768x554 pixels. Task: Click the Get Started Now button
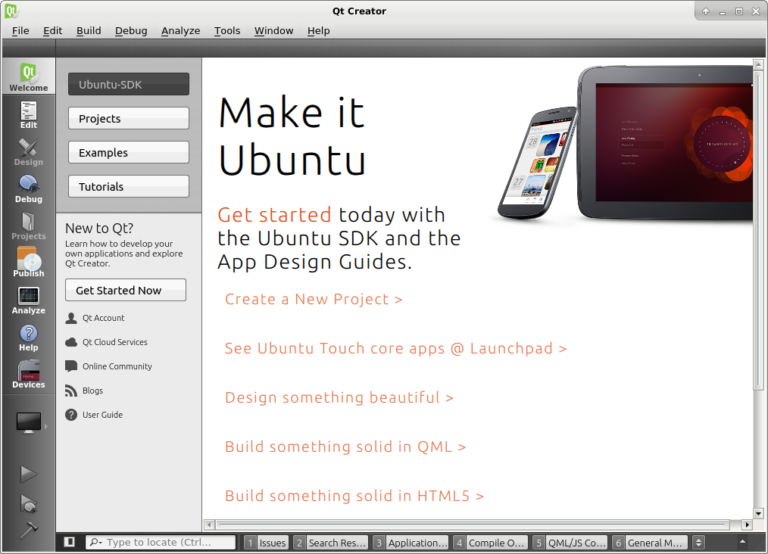point(126,290)
